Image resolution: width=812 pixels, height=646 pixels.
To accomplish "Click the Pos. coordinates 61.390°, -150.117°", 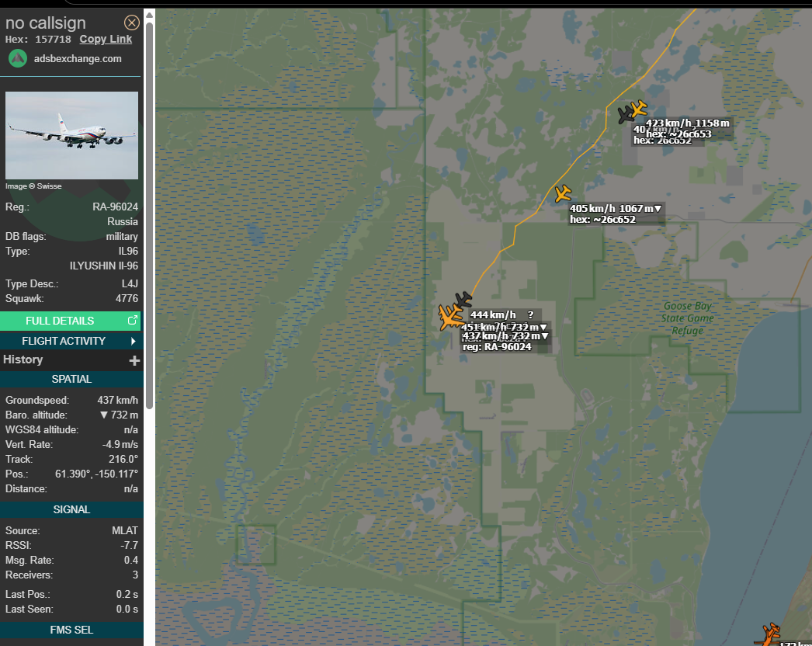I will 96,474.
